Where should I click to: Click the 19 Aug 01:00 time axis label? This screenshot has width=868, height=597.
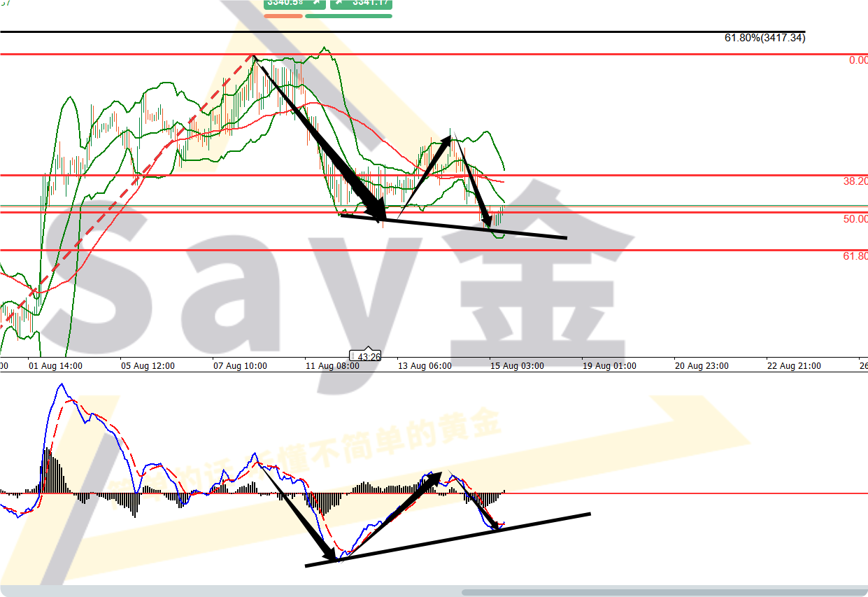point(609,365)
